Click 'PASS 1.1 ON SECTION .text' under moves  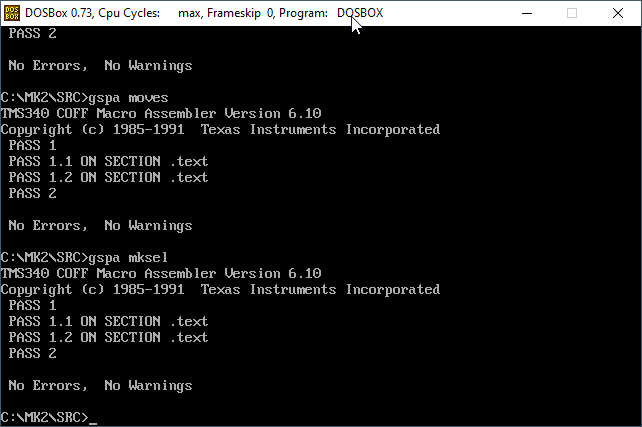[x=108, y=161]
